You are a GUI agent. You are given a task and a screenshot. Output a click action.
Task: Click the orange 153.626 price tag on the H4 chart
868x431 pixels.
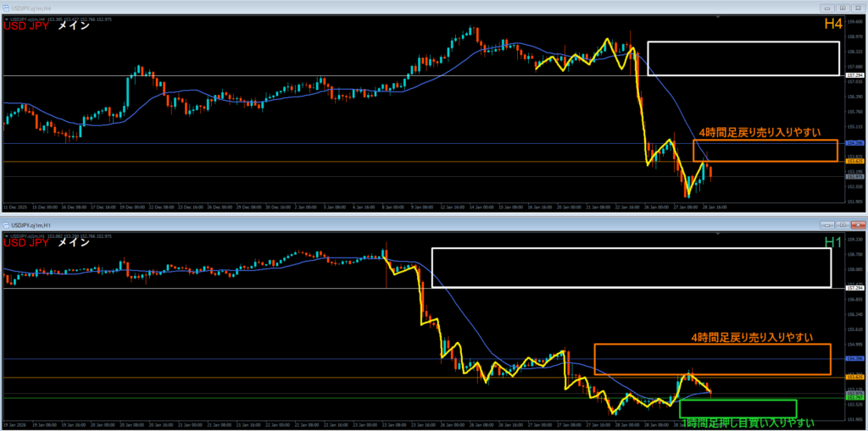[x=855, y=161]
